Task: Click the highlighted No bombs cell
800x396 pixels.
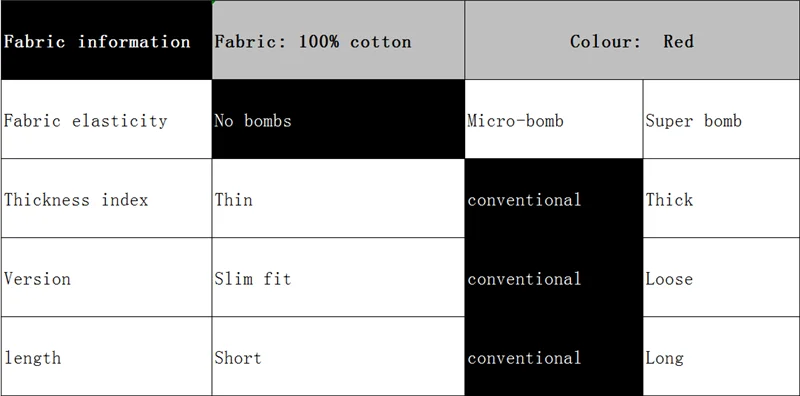Action: pos(338,119)
